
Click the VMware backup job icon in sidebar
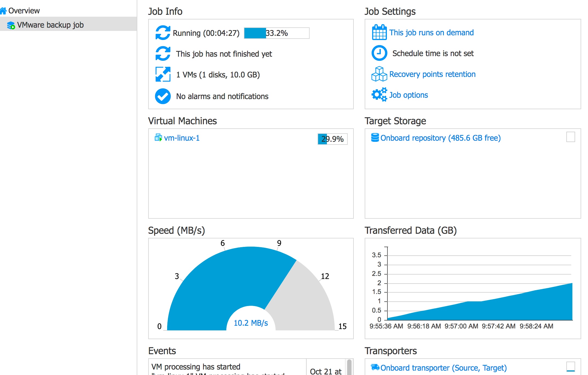[11, 25]
